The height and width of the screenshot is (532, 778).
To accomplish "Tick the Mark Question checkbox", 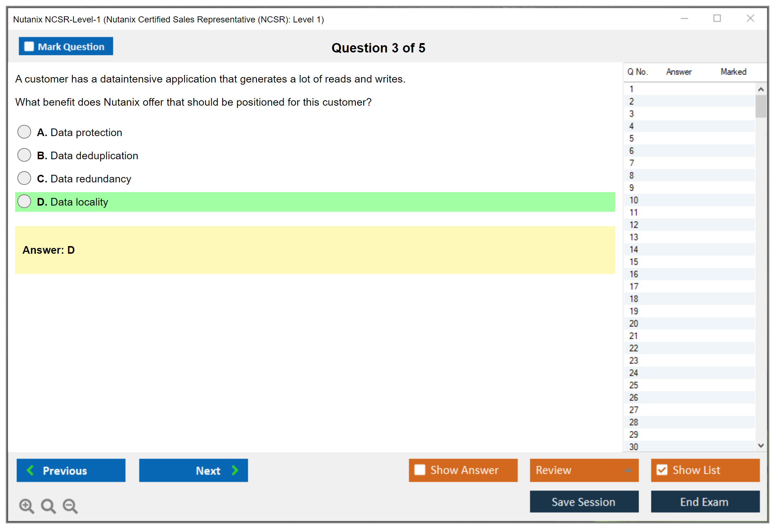I will tap(29, 46).
